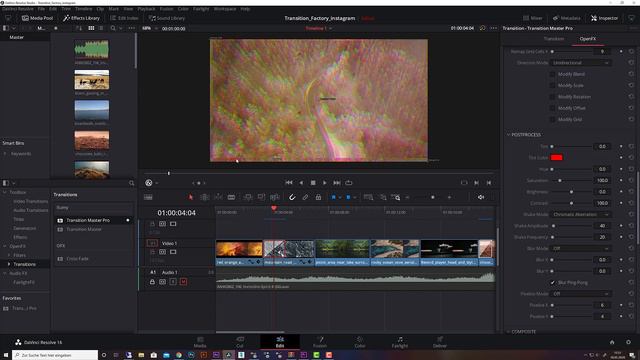This screenshot has height=360, width=640.
Task: Enable the Modify Rotation checkbox
Action: coord(552,97)
